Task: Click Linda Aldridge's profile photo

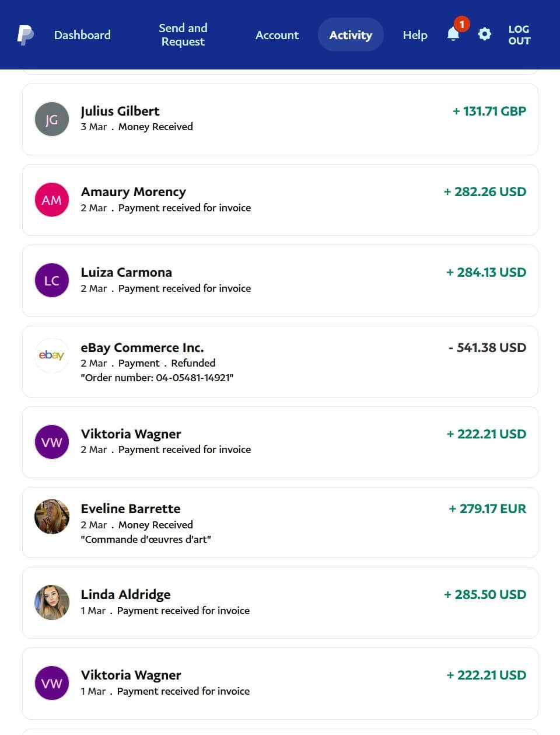Action: tap(52, 602)
